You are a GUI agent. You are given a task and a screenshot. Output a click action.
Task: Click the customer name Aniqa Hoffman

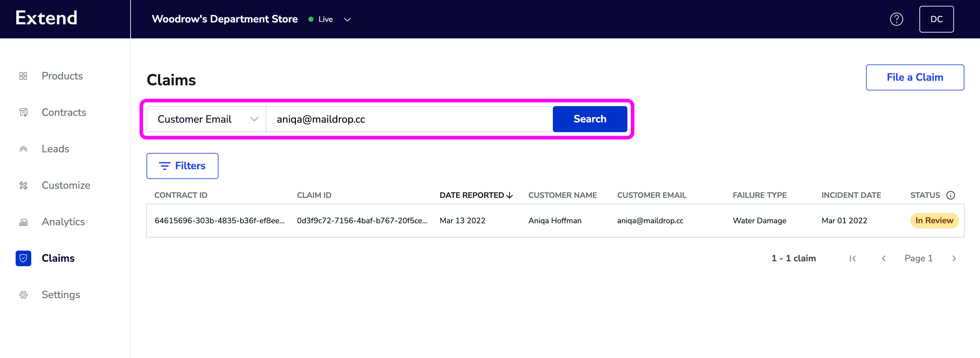(x=555, y=221)
